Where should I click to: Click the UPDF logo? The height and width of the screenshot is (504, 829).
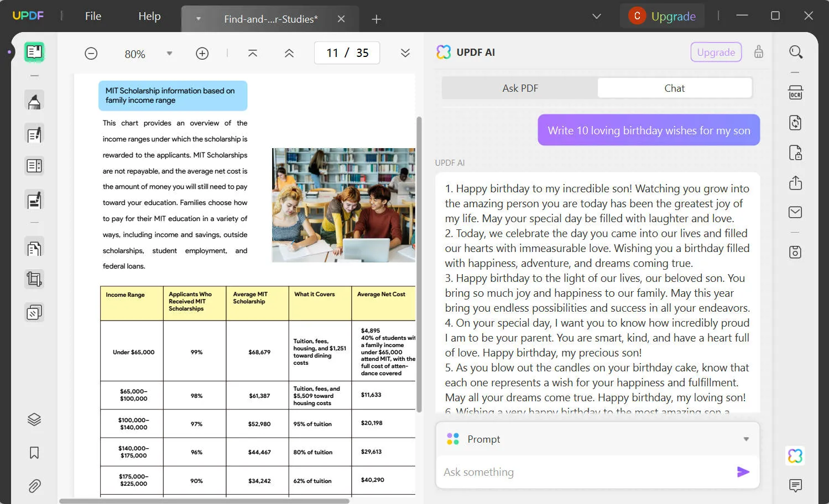(x=28, y=15)
